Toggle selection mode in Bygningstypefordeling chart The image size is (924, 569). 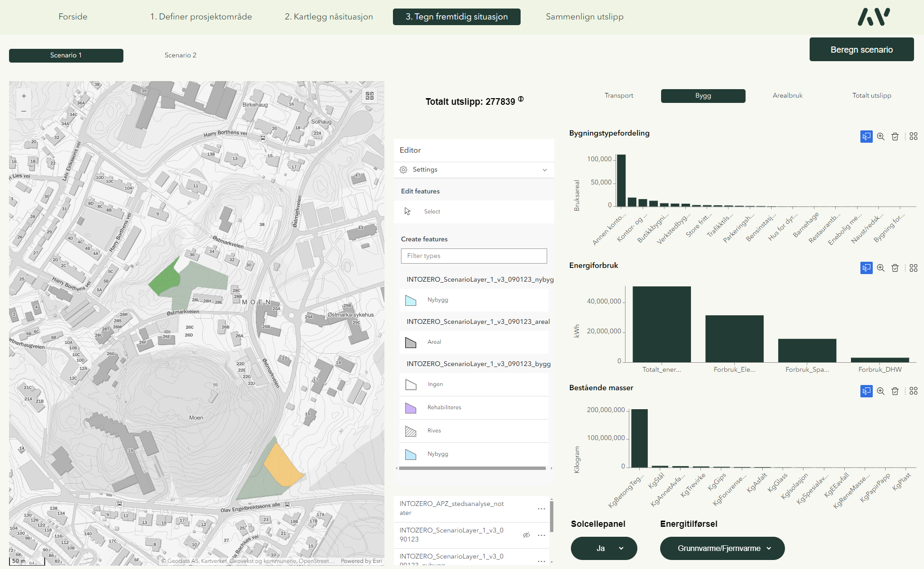pos(866,137)
